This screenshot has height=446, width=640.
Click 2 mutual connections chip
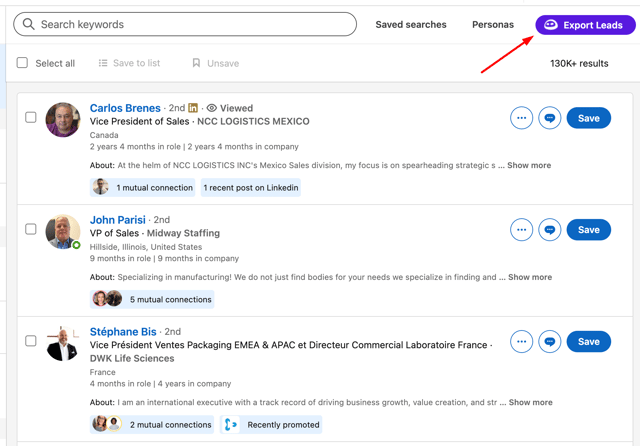click(152, 425)
